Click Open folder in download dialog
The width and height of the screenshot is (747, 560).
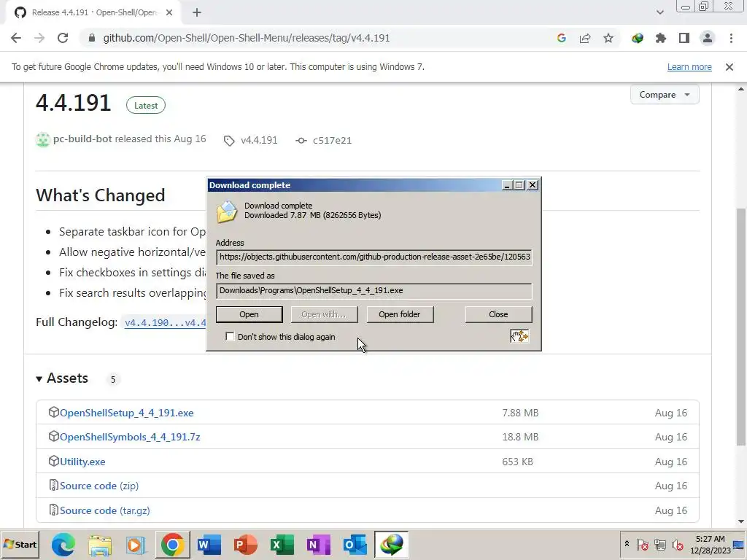tap(400, 315)
